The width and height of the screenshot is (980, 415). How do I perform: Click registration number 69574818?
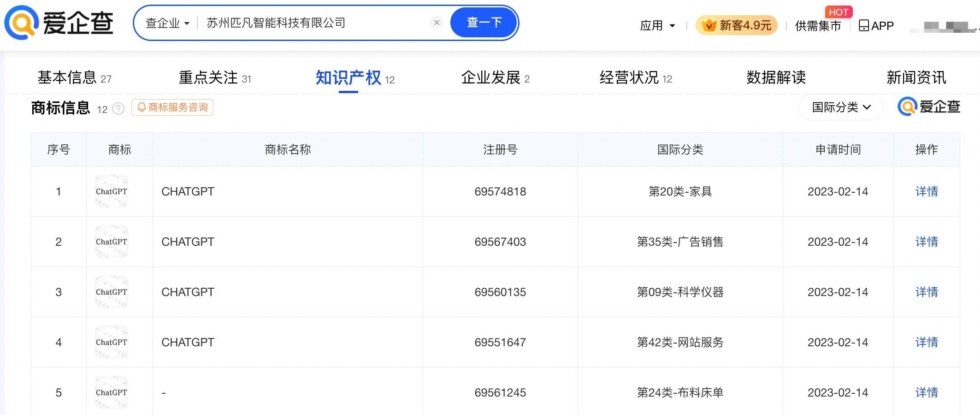click(500, 191)
